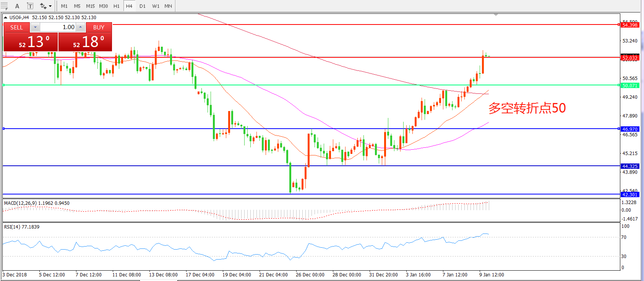The width and height of the screenshot is (644, 281).
Task: Switch to the M15 timeframe
Action: tap(90, 6)
